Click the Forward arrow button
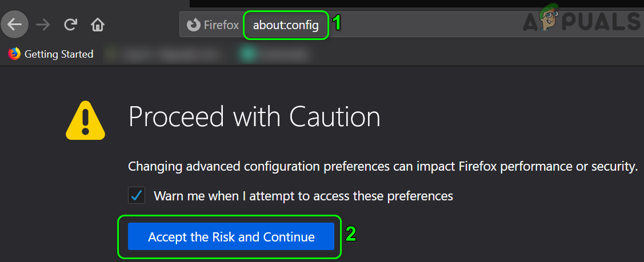The height and width of the screenshot is (262, 644). (x=43, y=25)
